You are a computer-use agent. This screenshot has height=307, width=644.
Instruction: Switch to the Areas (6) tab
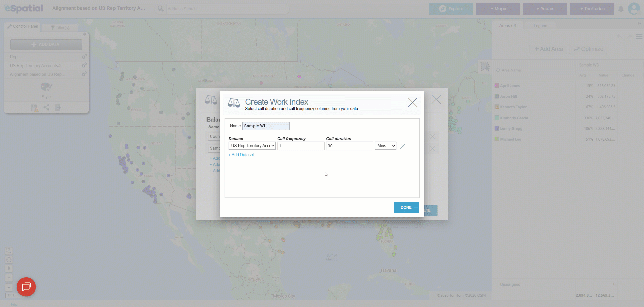coord(507,26)
